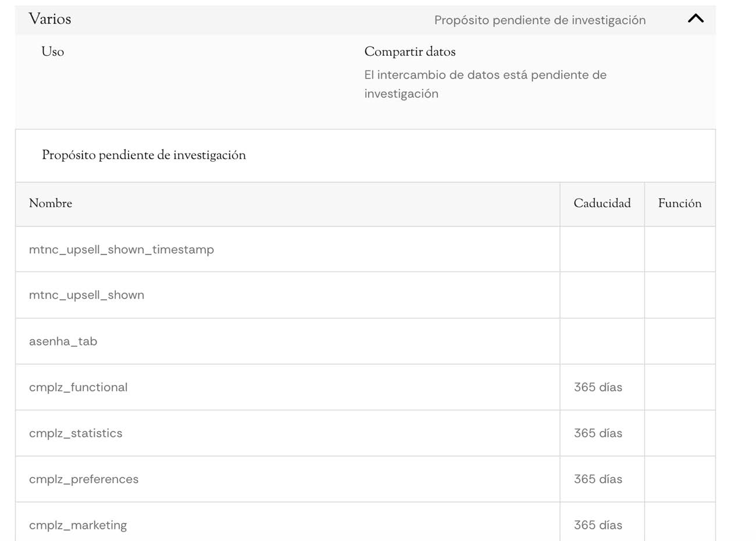Click the 365 días cell for cmplz_statistics
Image resolution: width=756 pixels, height=541 pixels.
(598, 433)
